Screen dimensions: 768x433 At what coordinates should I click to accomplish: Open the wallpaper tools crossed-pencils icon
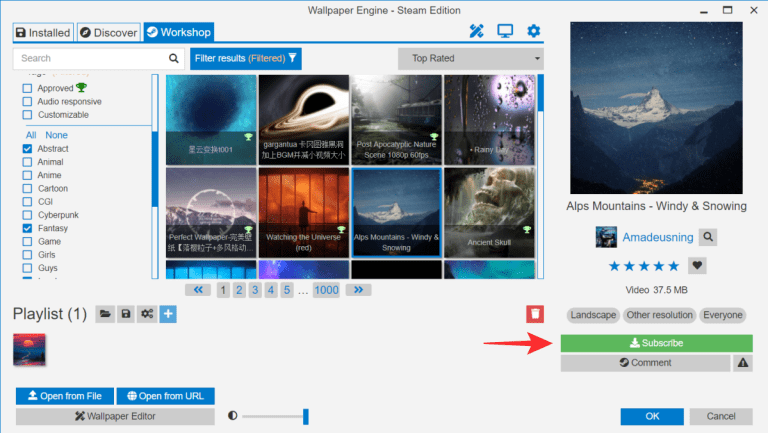tap(476, 31)
